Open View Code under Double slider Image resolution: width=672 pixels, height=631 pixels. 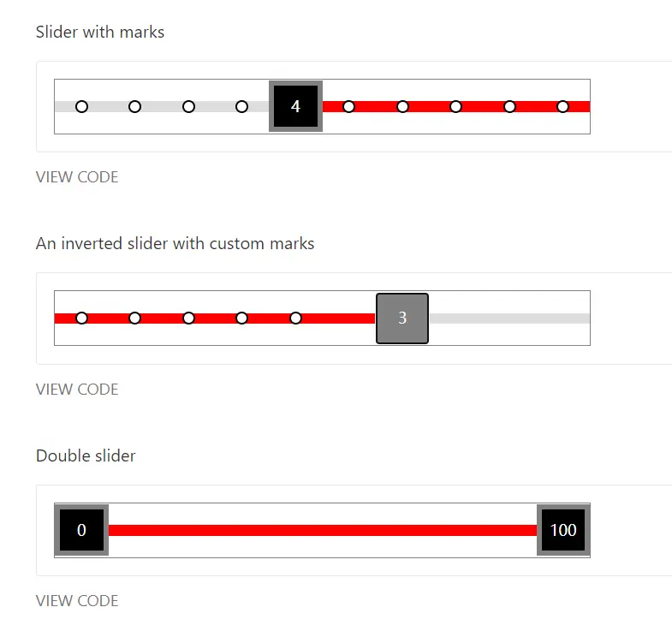[77, 600]
